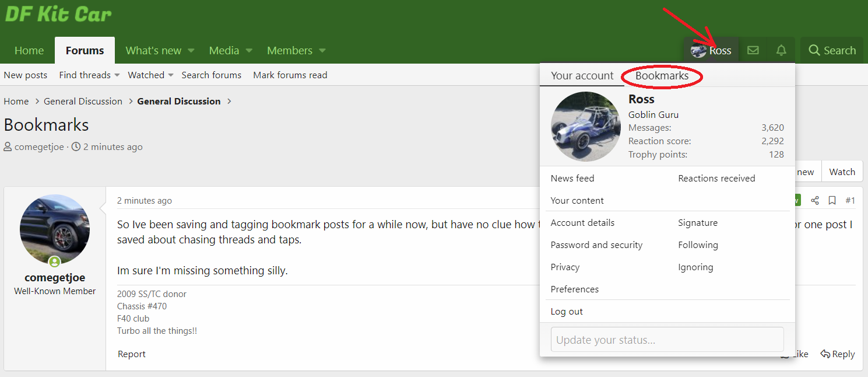Expand the What's new dropdown arrow
The height and width of the screenshot is (377, 868).
191,51
